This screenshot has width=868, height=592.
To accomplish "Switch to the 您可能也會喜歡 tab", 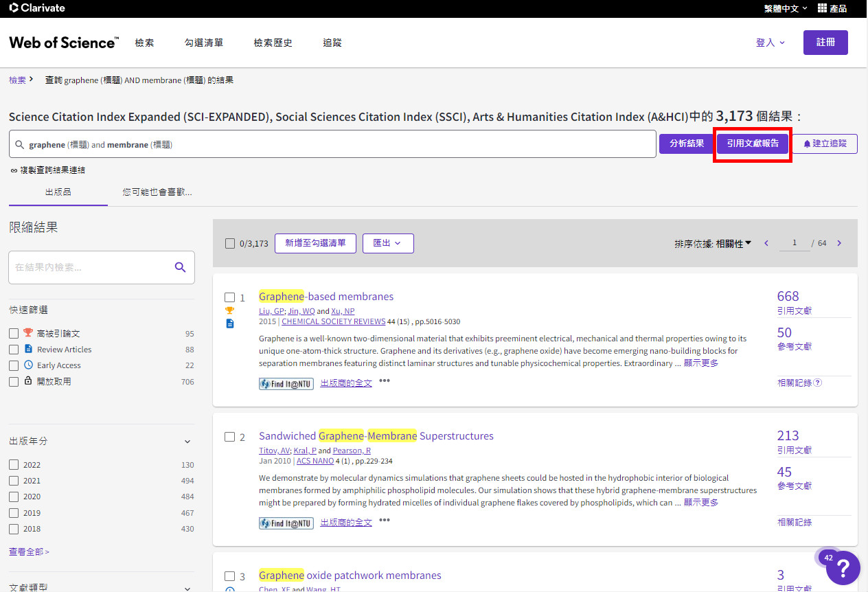I will pos(157,192).
